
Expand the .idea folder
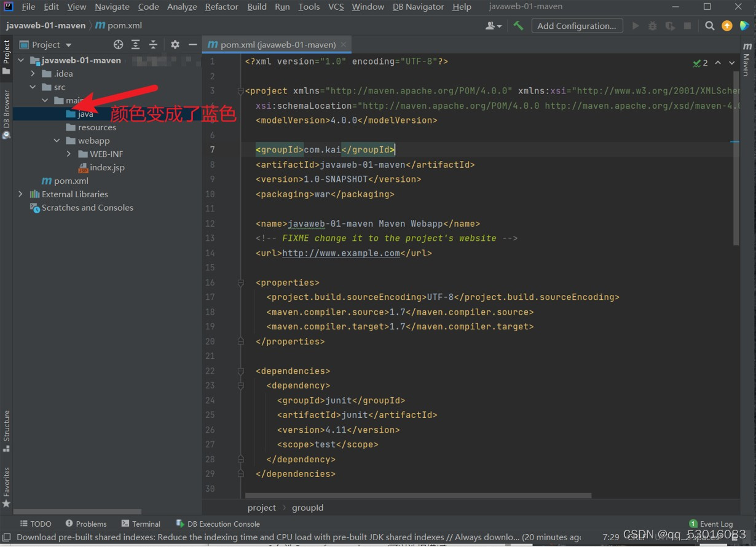(x=33, y=74)
